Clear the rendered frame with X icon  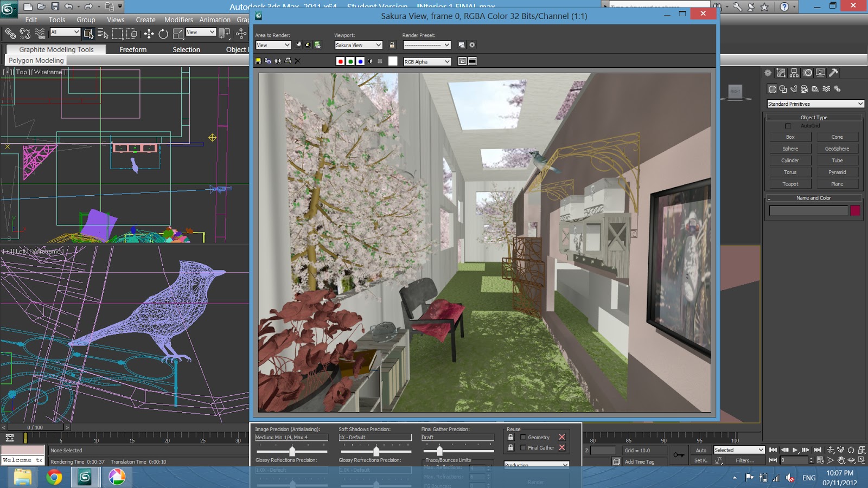coord(297,61)
